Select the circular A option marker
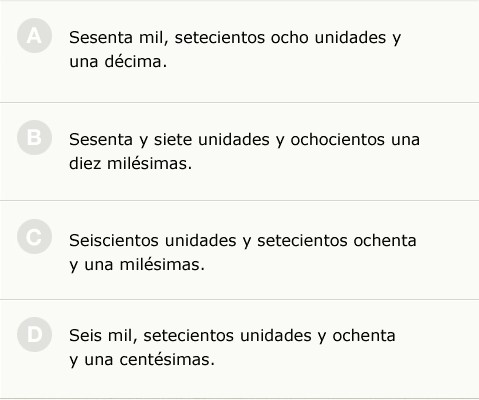Screen dimensions: 479x400 pos(34,35)
